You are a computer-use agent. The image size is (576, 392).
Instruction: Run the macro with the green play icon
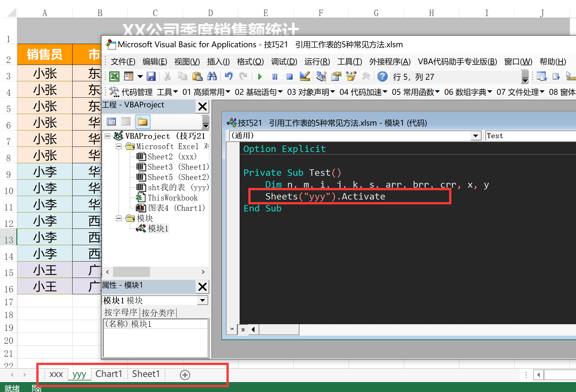tap(260, 76)
